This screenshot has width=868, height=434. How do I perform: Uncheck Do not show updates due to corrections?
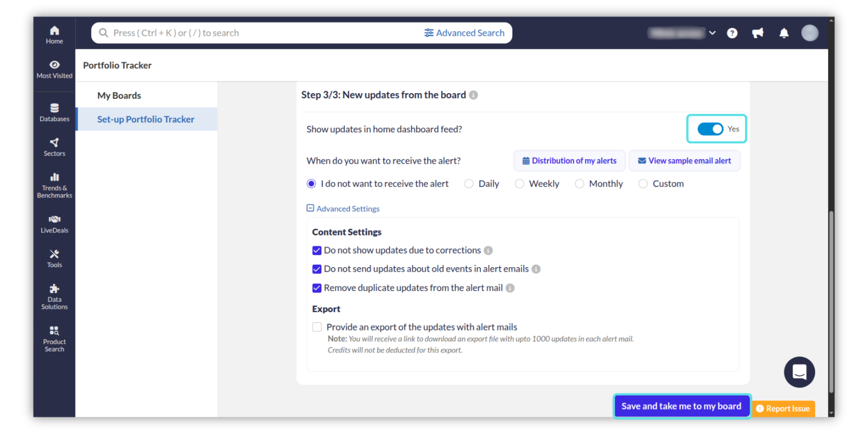tap(317, 250)
